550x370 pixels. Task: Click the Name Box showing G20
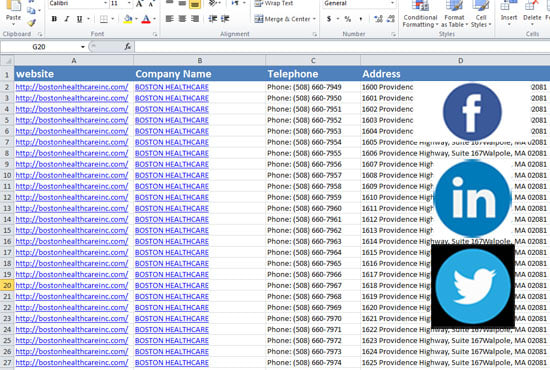pyautogui.click(x=40, y=47)
